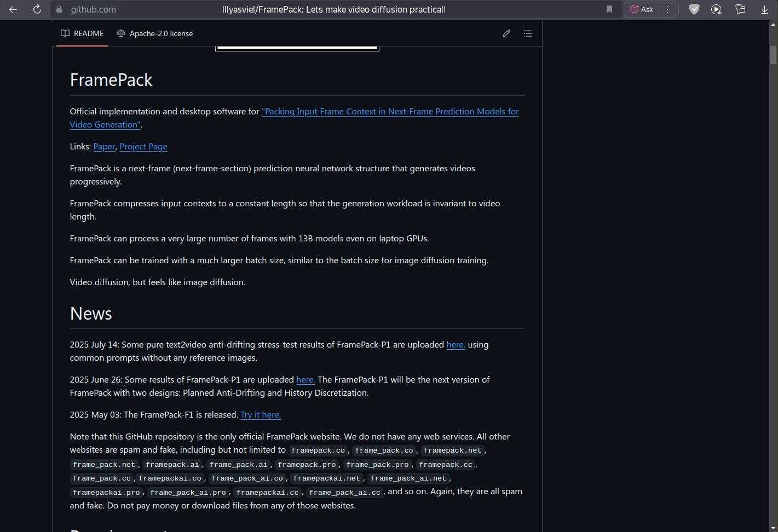Switch to the README tab
The width and height of the screenshot is (778, 532).
(x=82, y=33)
